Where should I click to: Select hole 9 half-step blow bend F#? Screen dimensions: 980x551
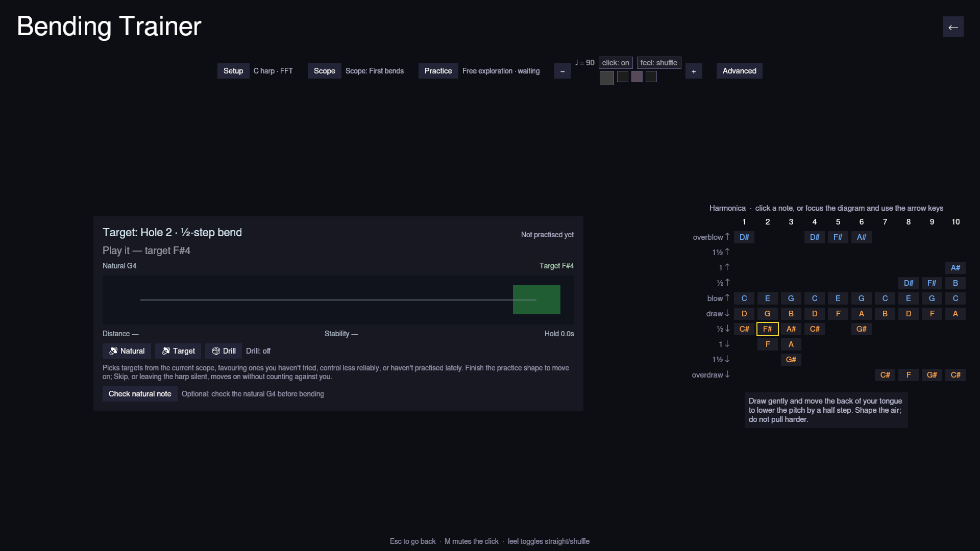pos(932,283)
